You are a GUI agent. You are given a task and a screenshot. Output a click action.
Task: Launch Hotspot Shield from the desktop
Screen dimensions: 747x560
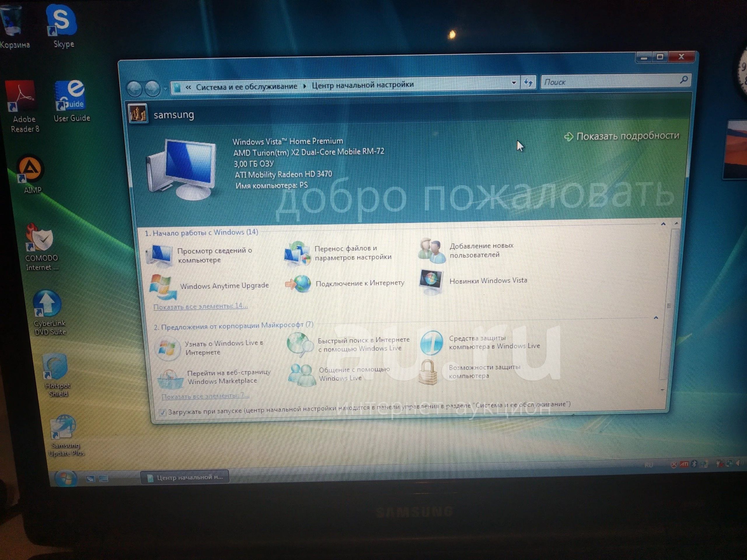click(x=57, y=375)
